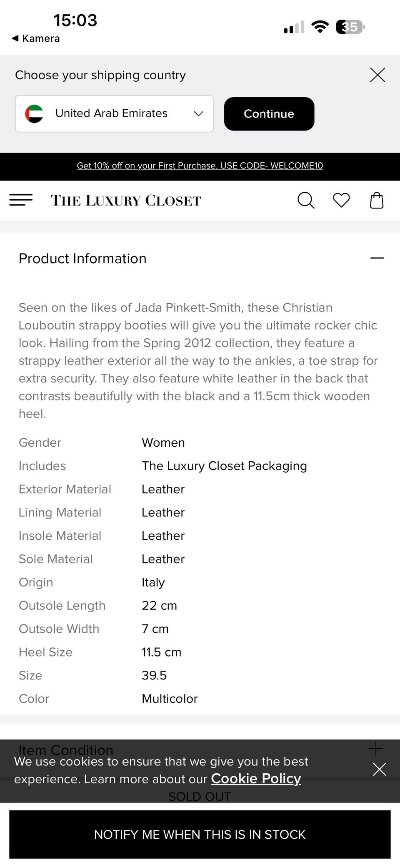Viewport: 400px width, 868px height.
Task: Tap Notify Me When This Is In Stock
Action: (200, 834)
